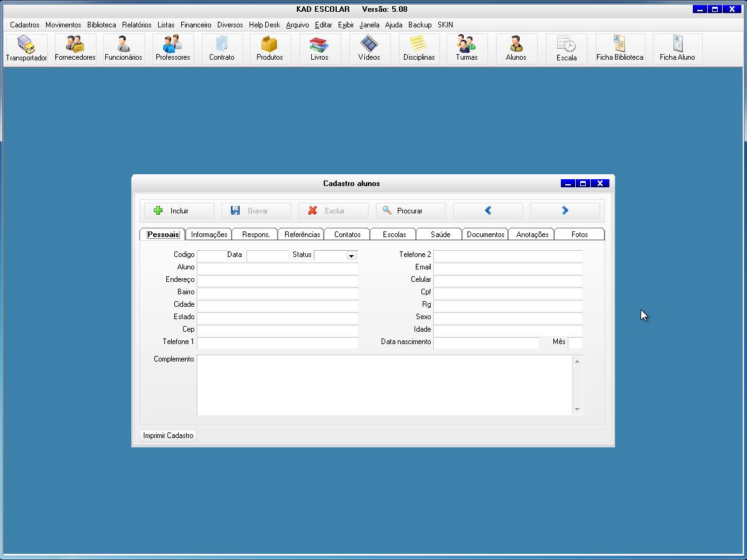747x560 pixels.
Task: Open the Produtos box icon
Action: point(270,49)
